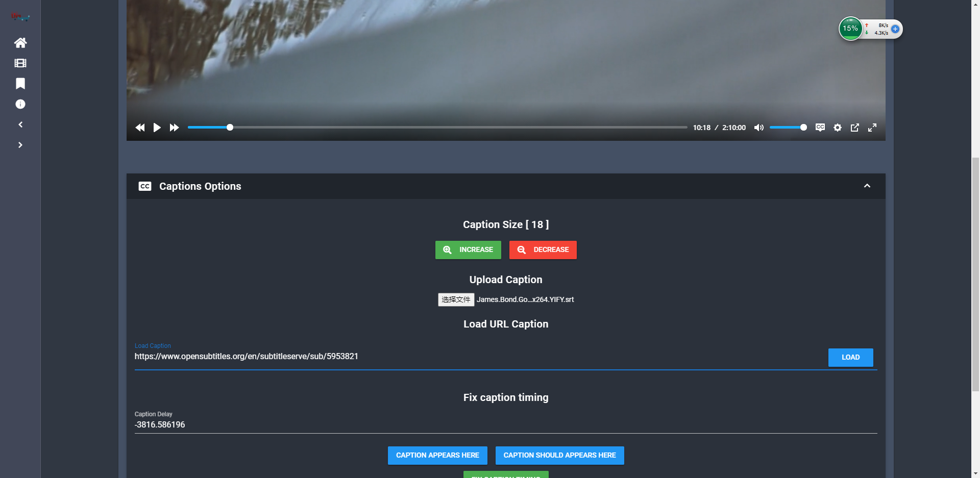The height and width of the screenshot is (478, 980).
Task: Click the video progress seek bar
Action: click(437, 128)
